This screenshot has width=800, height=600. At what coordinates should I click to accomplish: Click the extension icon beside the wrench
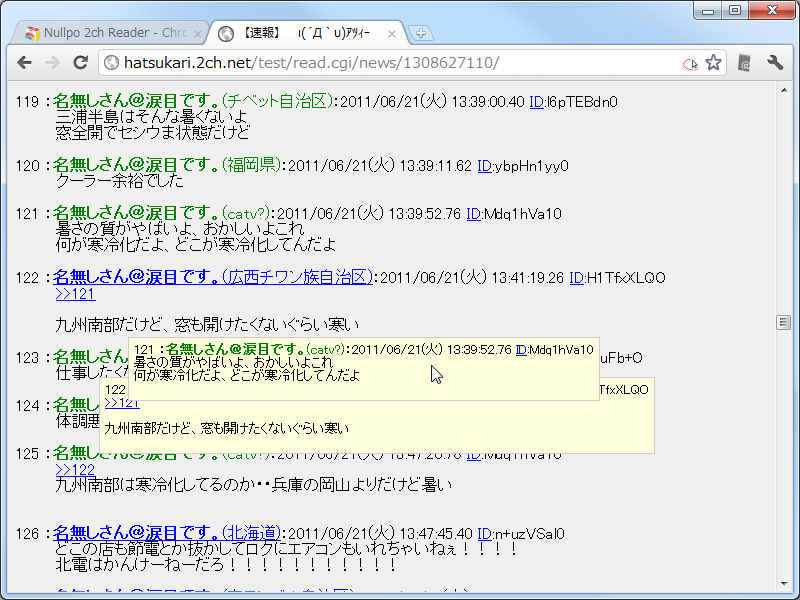click(744, 63)
